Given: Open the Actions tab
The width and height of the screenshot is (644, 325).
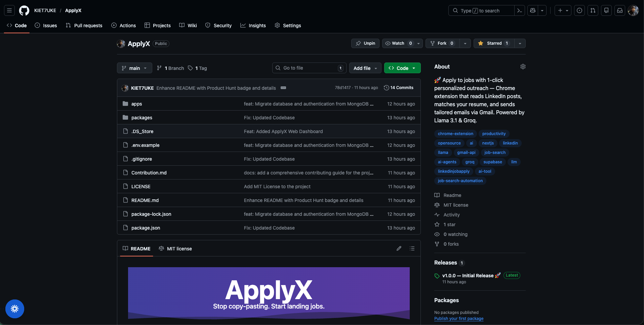Looking at the screenshot, I should (x=123, y=25).
